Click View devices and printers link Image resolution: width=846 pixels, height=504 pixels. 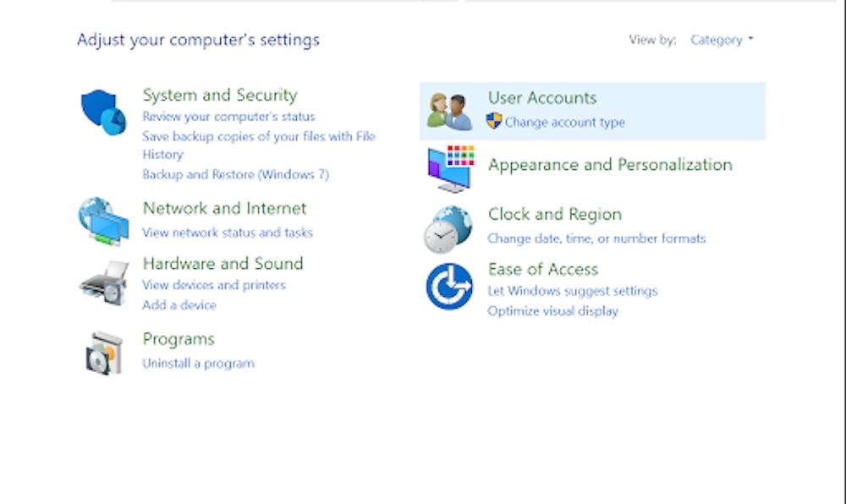pyautogui.click(x=214, y=285)
